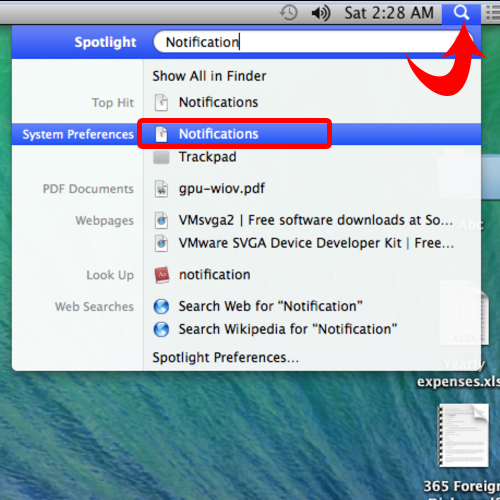500x500 pixels.
Task: Click globe icon beside Search Web
Action: (x=161, y=306)
